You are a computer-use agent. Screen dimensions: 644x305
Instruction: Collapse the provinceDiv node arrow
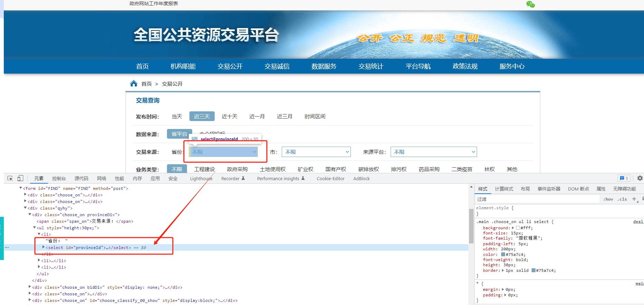30,214
